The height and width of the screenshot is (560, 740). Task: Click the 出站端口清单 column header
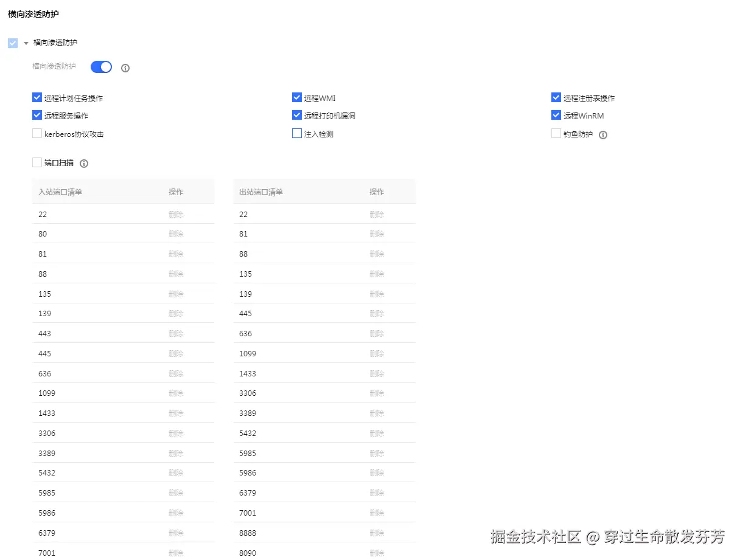tap(261, 192)
